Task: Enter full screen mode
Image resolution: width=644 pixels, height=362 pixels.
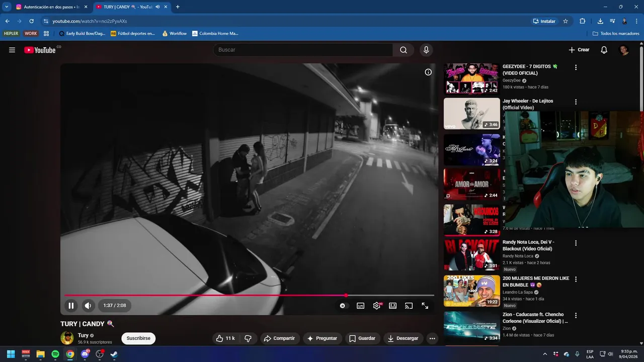Action: [x=425, y=306]
